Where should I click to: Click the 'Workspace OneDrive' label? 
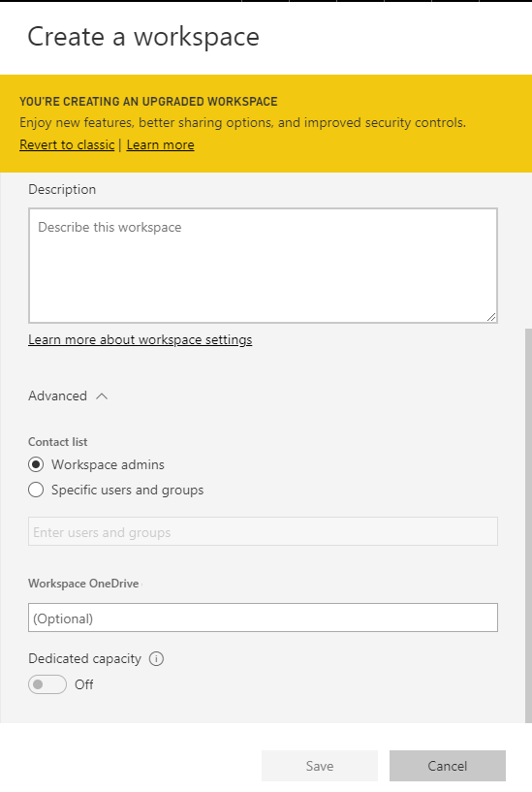pyautogui.click(x=83, y=584)
